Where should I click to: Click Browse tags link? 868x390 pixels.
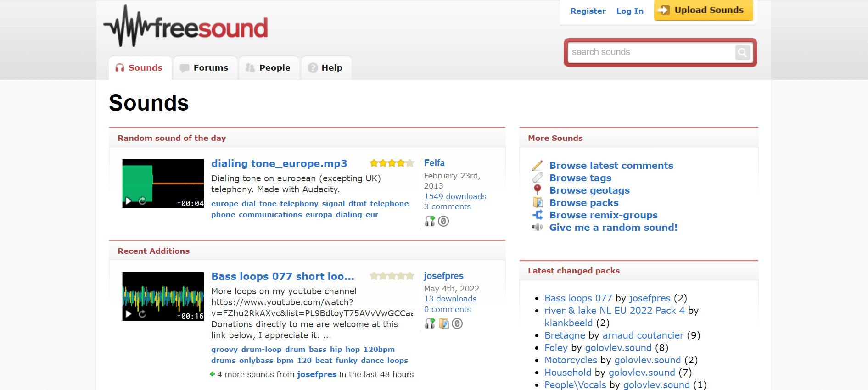coord(580,178)
